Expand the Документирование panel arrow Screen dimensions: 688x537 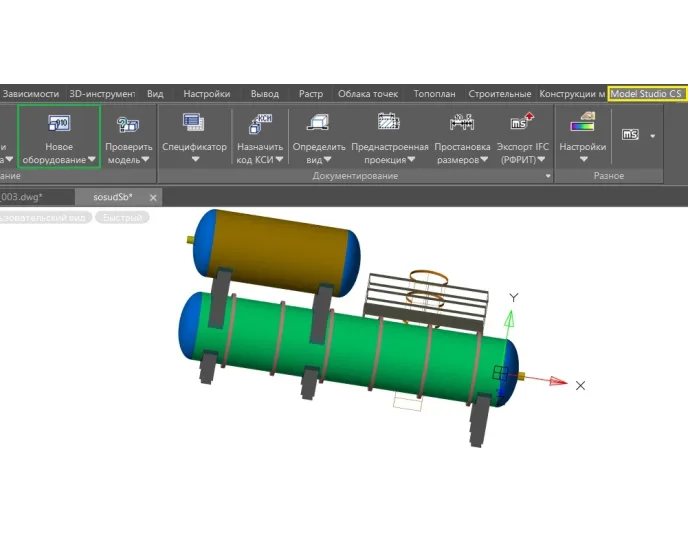click(547, 176)
